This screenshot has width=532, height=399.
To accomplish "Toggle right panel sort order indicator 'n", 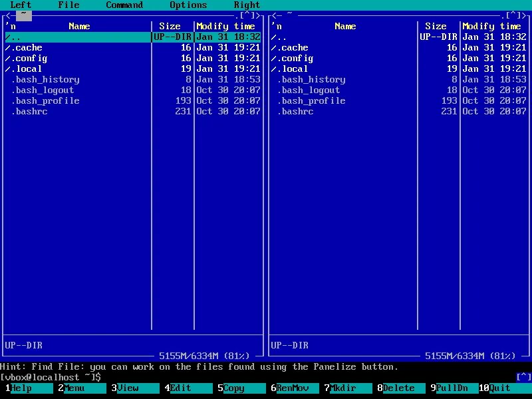I will (277, 27).
